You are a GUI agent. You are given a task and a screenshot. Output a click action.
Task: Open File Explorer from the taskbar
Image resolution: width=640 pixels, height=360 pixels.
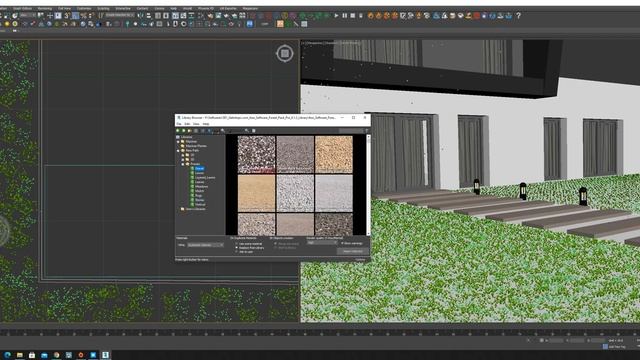(20, 355)
